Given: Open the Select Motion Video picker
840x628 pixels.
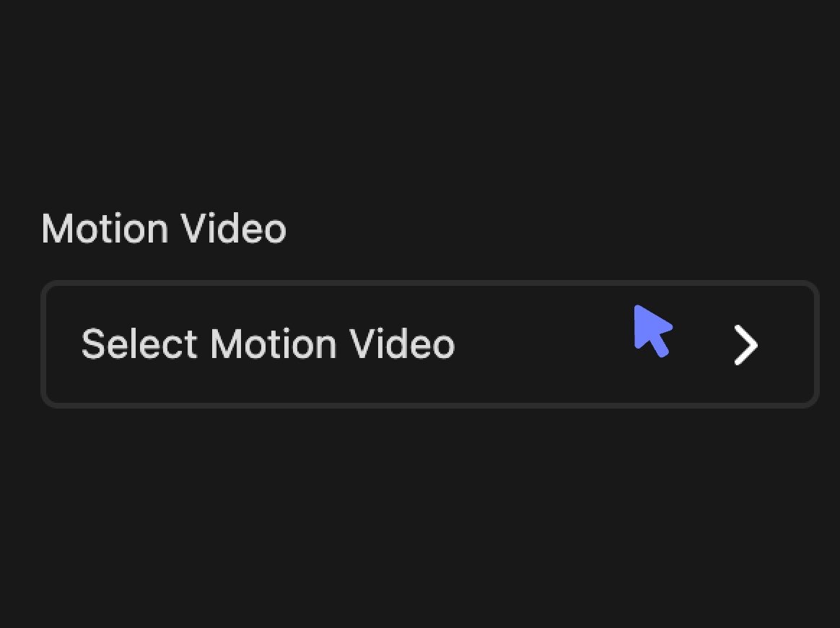Looking at the screenshot, I should tap(429, 344).
